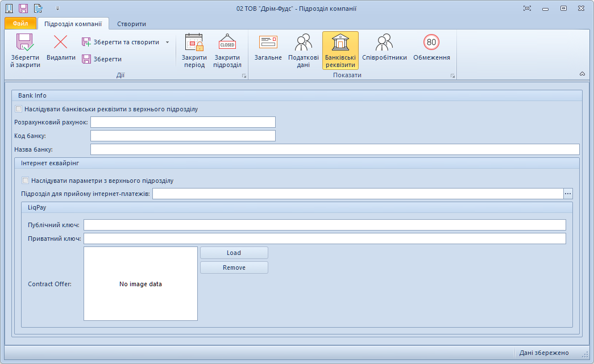
Task: Open the Податкові дані tax section
Action: click(x=304, y=44)
